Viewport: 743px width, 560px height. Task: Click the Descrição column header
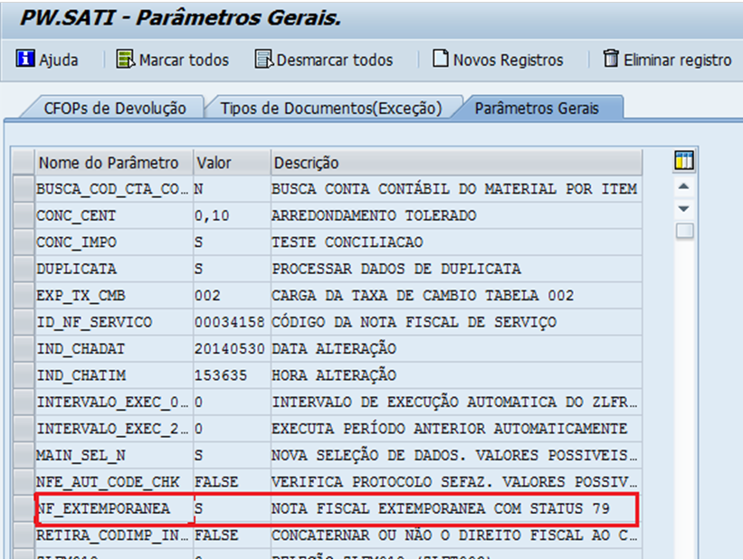click(x=456, y=163)
